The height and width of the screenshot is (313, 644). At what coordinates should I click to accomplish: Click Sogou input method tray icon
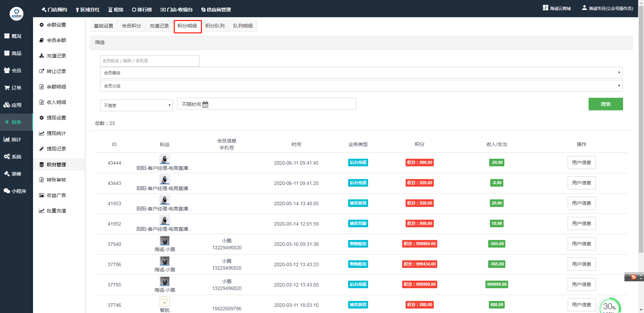click(634, 277)
